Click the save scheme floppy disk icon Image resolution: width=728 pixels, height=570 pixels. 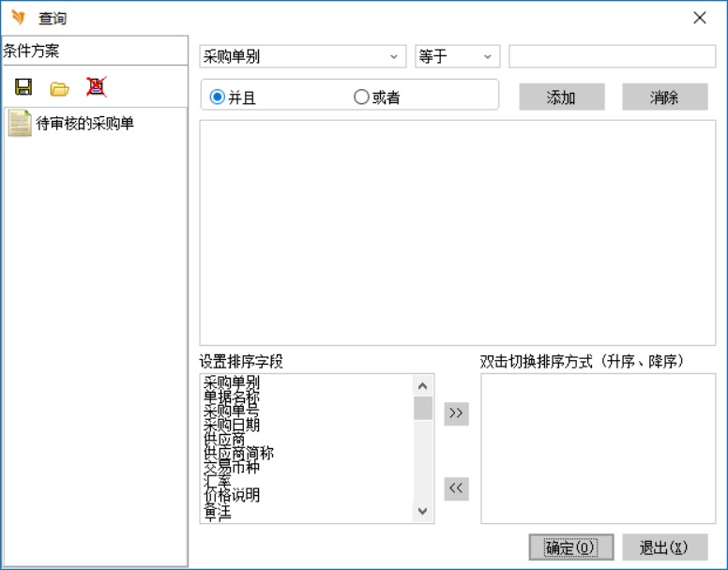pyautogui.click(x=23, y=88)
